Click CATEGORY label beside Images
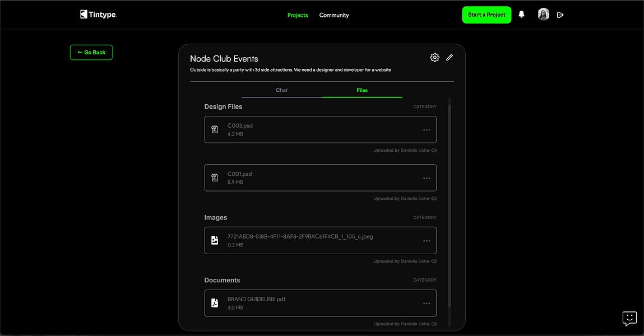The image size is (644, 336). 425,217
